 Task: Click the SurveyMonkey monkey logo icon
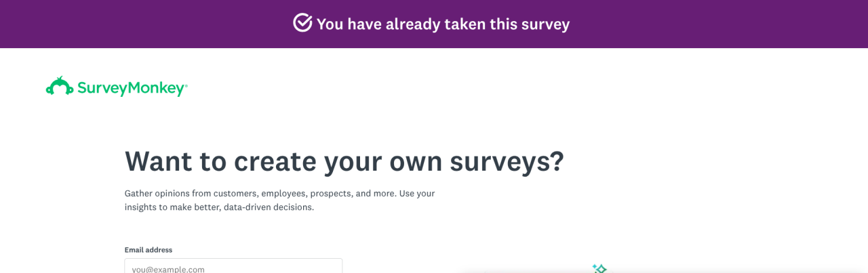[60, 86]
